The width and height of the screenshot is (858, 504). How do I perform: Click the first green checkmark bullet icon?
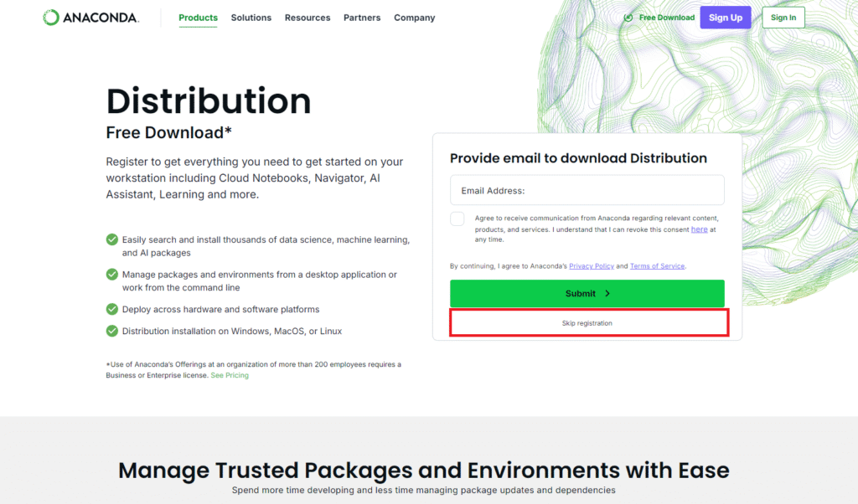111,239
